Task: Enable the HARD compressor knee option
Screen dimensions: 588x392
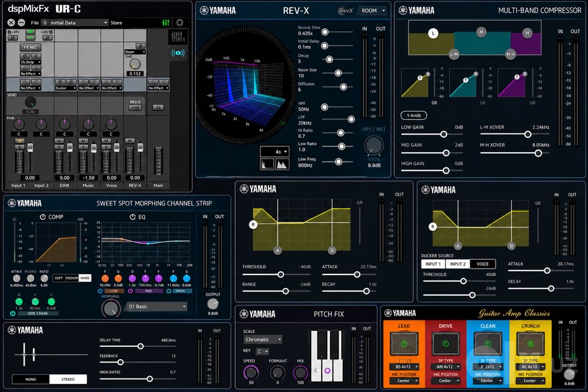Action: 85,278
